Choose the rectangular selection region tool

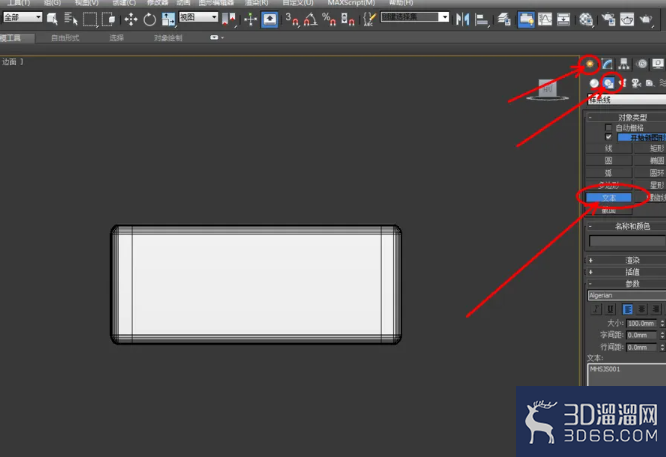pyautogui.click(x=90, y=19)
